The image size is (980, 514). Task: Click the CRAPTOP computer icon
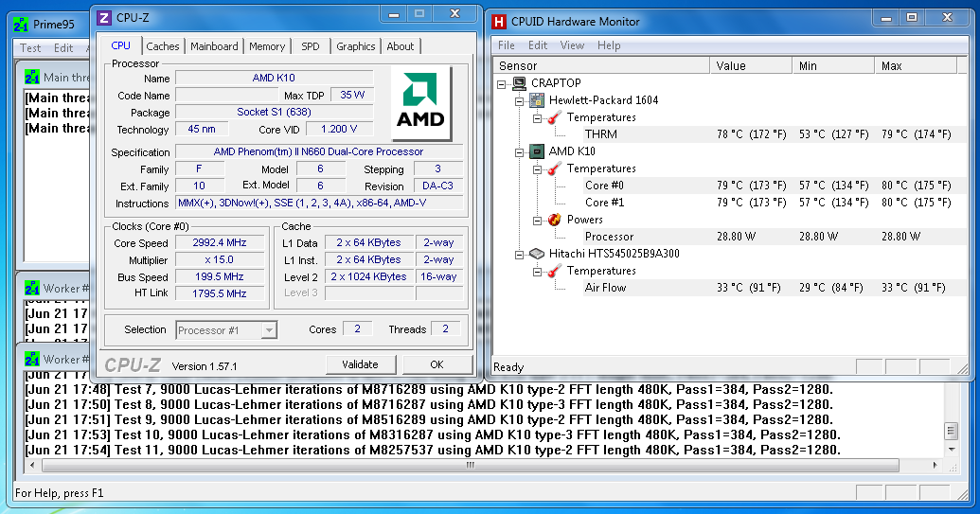520,83
